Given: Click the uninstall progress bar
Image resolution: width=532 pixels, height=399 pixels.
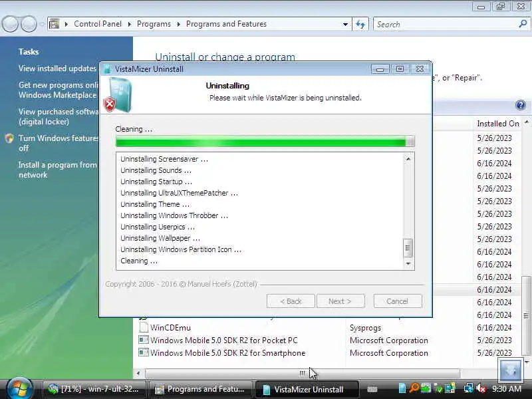Looking at the screenshot, I should coord(265,141).
